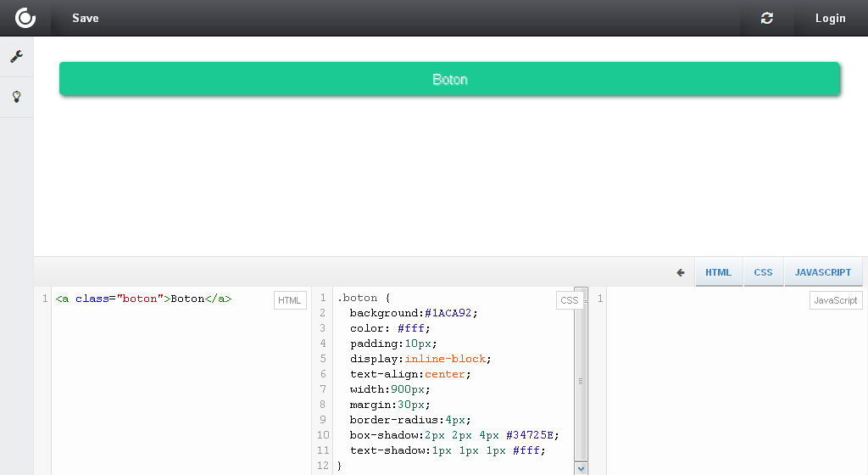Click the JavaScript label in the editor

[835, 300]
